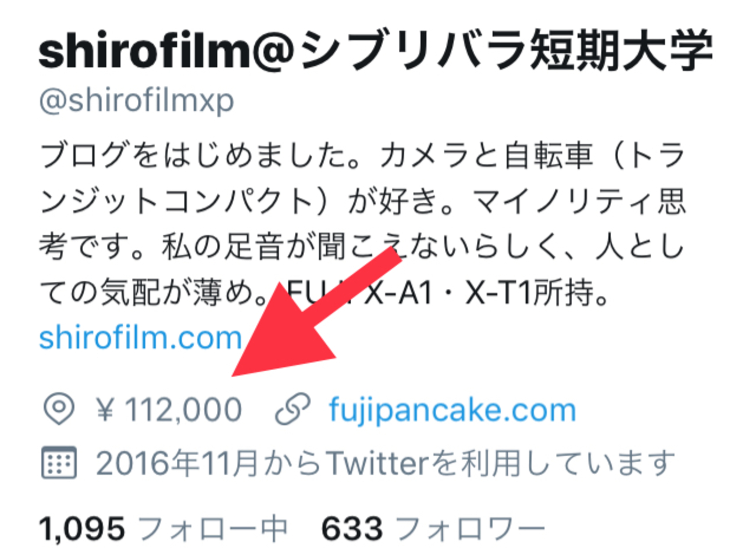View the 633 followers list
Screen dimensions: 756x548
point(433,529)
